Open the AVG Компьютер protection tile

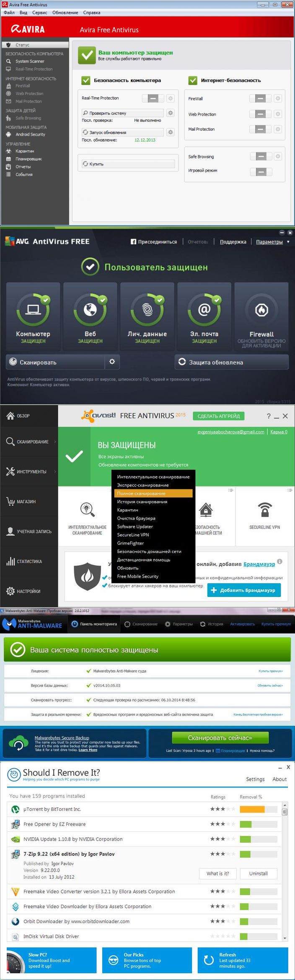(33, 316)
